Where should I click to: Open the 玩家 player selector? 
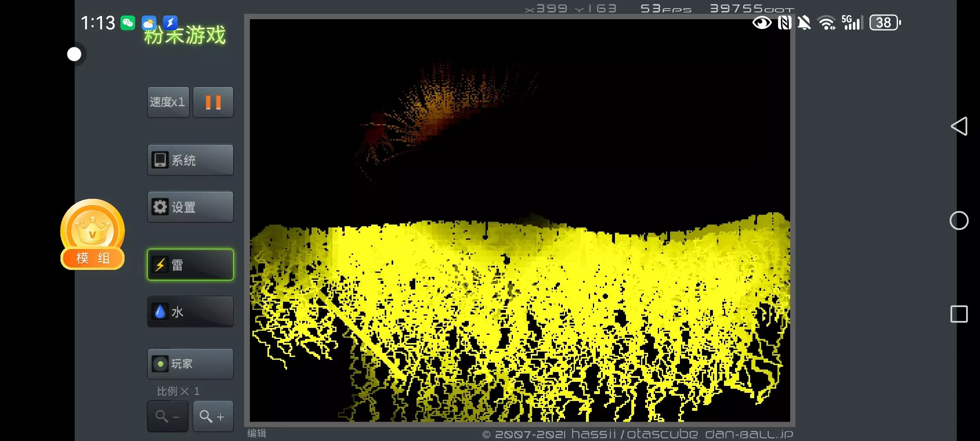[190, 364]
